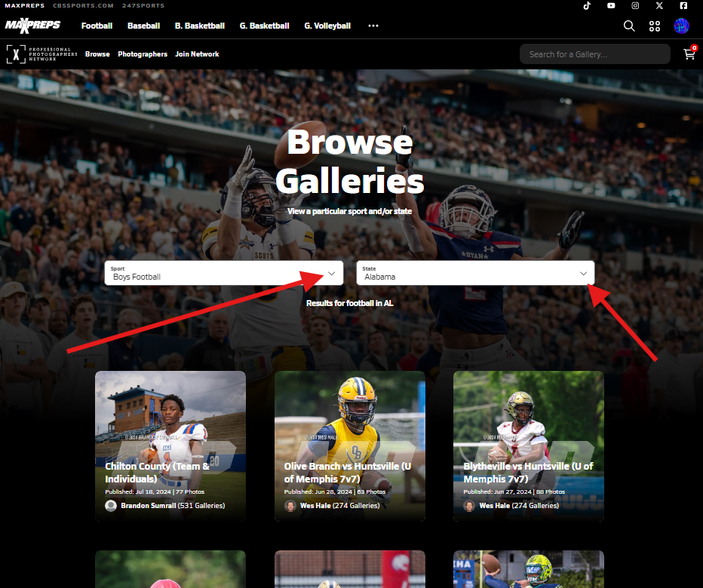Open Brandon Sumrall photographer link
Viewport: 703px width, 588px height.
[173, 506]
